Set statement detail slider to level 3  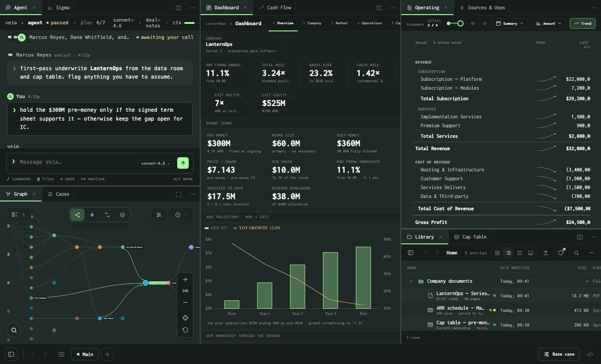tap(473, 23)
